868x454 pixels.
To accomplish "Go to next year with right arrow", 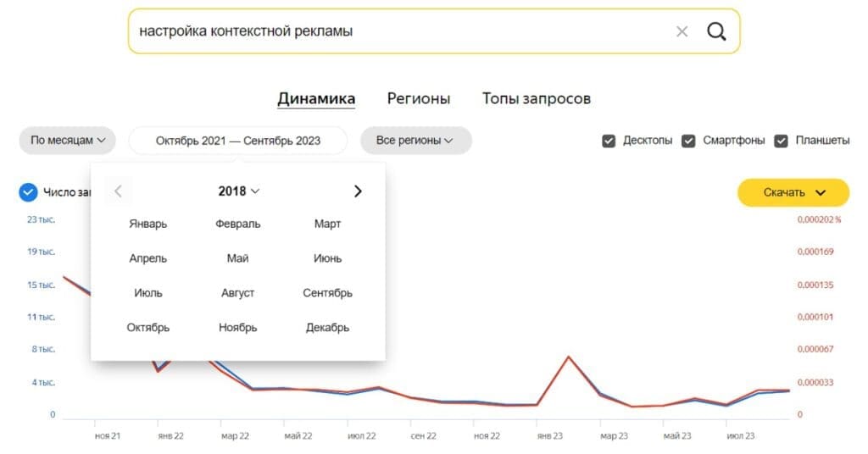I will point(358,191).
